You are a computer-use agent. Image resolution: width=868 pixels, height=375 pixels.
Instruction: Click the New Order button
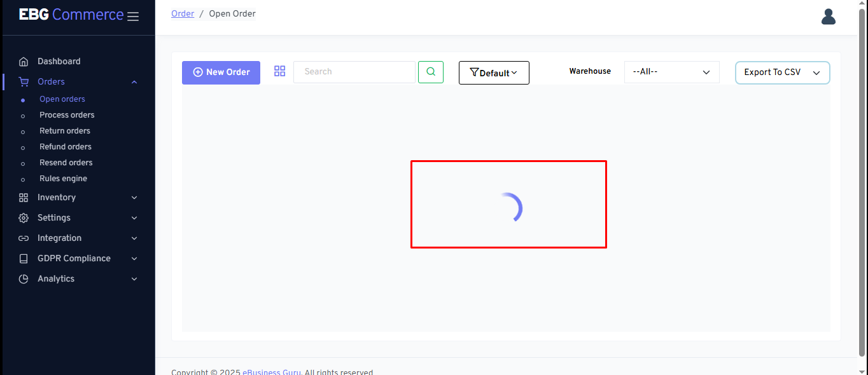point(221,72)
